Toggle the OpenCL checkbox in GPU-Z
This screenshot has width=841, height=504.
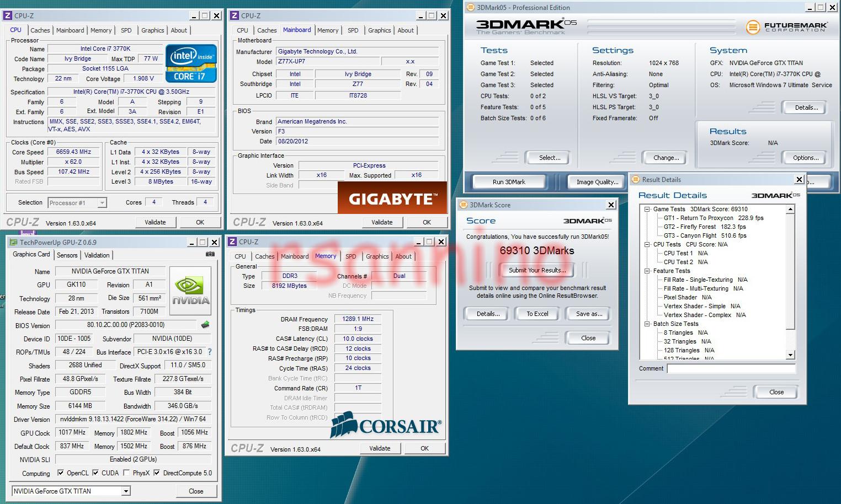pyautogui.click(x=61, y=473)
